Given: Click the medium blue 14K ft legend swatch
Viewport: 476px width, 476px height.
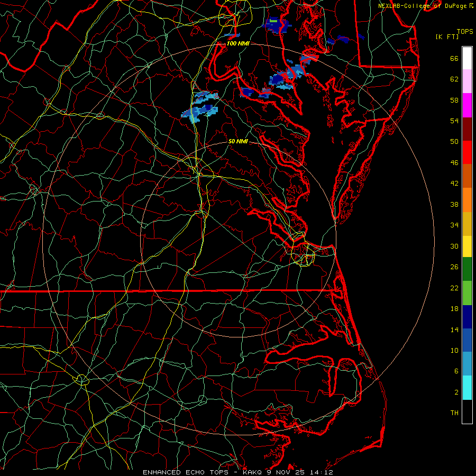Looking at the screenshot, I should [467, 340].
